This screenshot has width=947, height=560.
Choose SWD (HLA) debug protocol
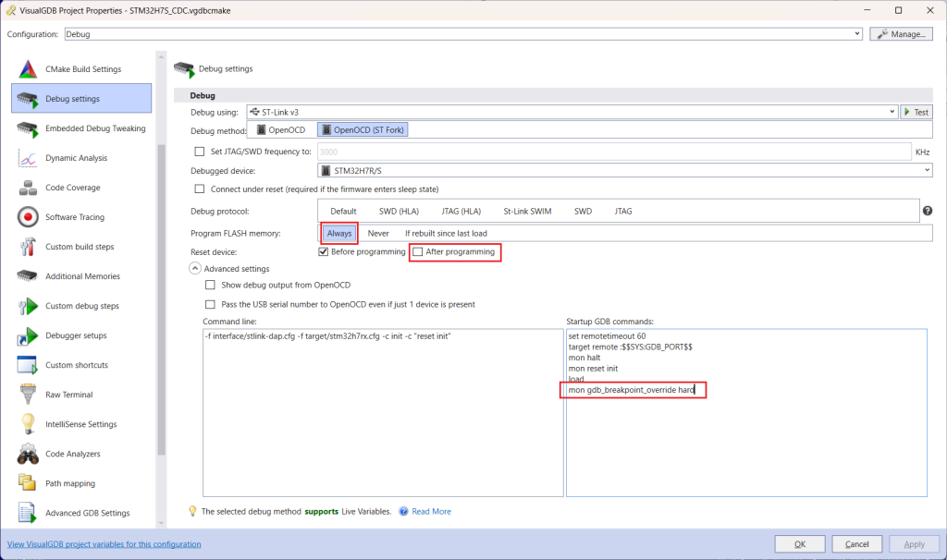pyautogui.click(x=399, y=212)
